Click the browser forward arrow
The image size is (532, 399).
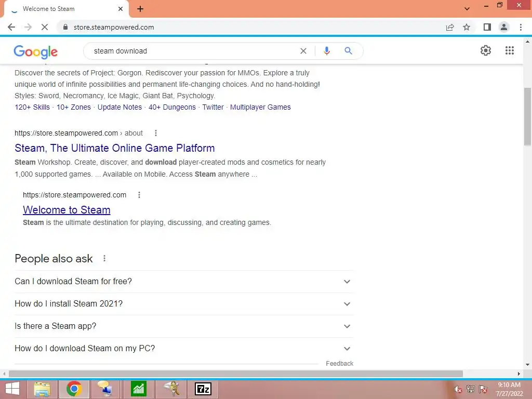(28, 27)
